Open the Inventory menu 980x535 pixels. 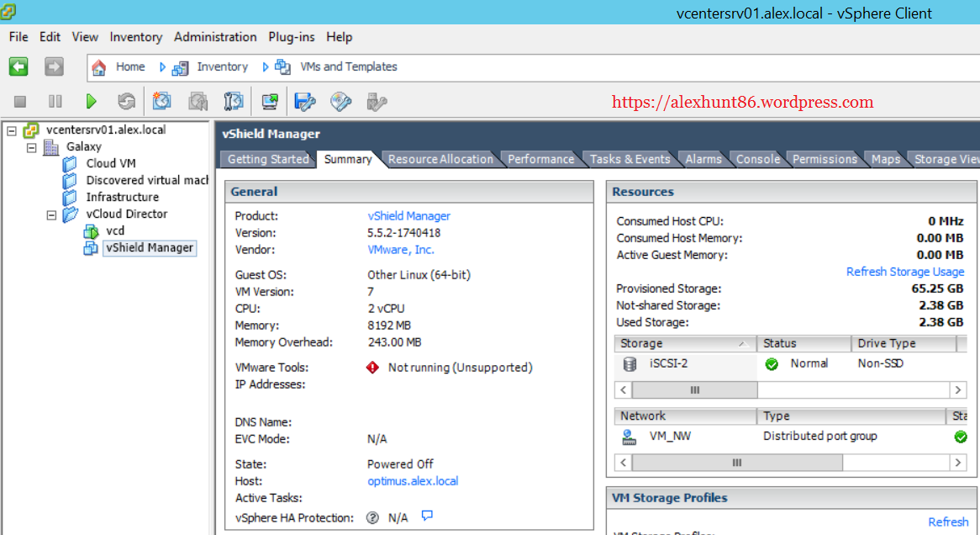(x=135, y=37)
